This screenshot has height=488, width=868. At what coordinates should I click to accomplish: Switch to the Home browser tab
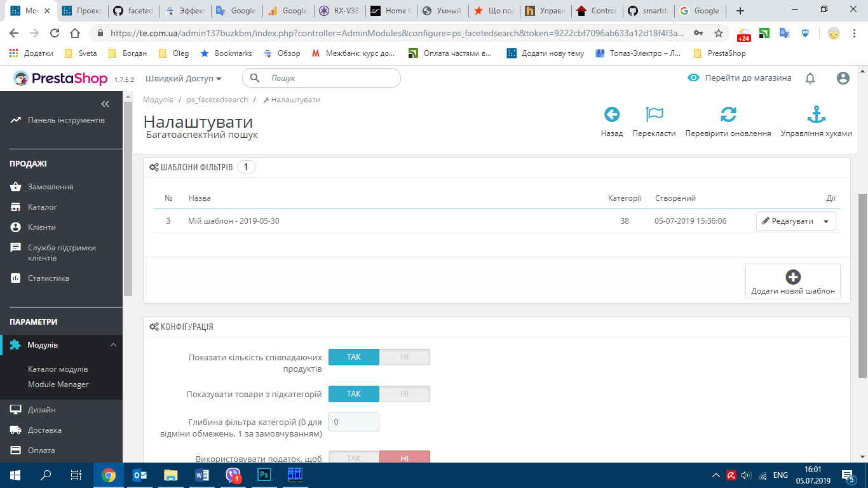pyautogui.click(x=390, y=11)
